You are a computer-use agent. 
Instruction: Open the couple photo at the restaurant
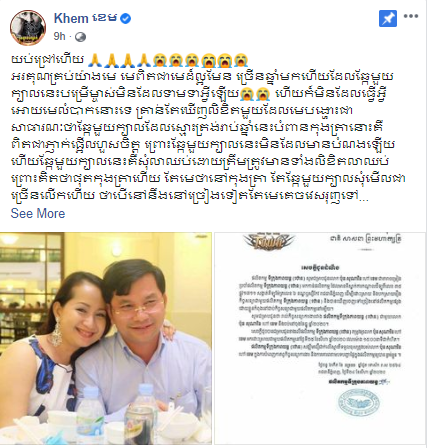coord(106,338)
